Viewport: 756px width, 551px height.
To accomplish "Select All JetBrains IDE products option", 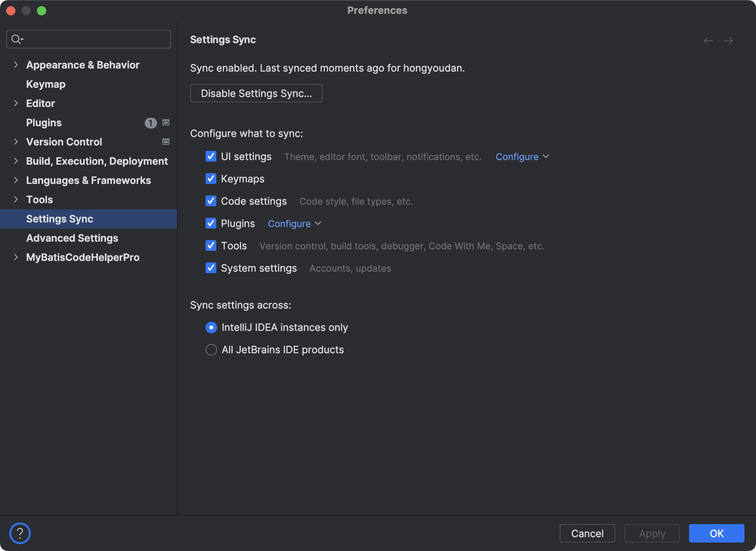I will (211, 350).
